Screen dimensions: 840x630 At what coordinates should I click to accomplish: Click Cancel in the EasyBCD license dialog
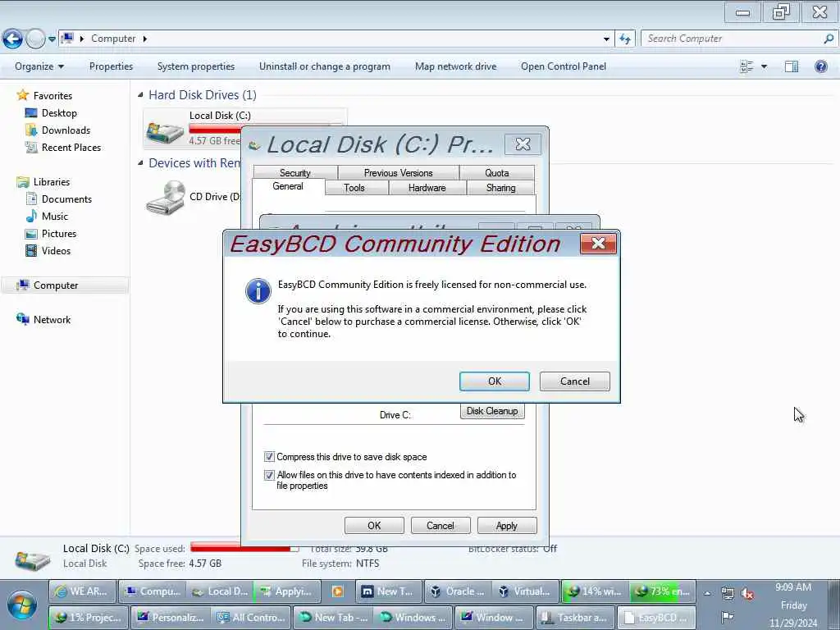[x=574, y=381]
